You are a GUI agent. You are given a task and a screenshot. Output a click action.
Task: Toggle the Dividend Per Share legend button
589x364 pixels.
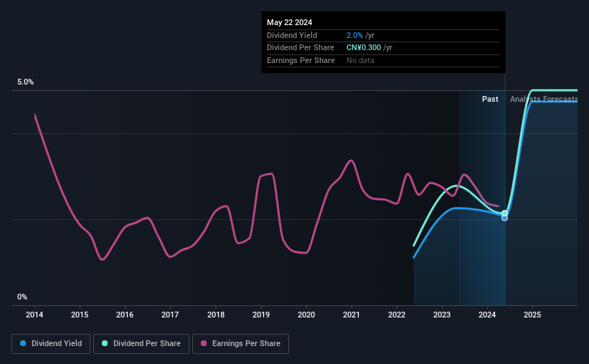point(141,344)
